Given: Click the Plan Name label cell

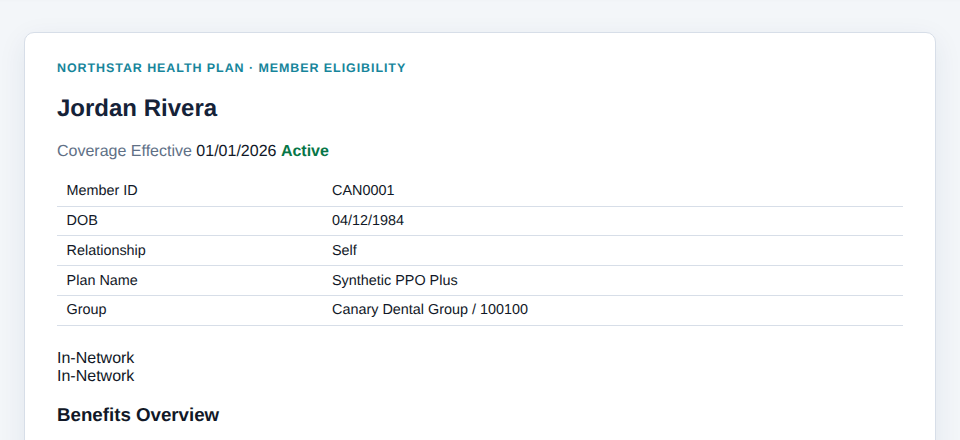Looking at the screenshot, I should click(190, 281).
